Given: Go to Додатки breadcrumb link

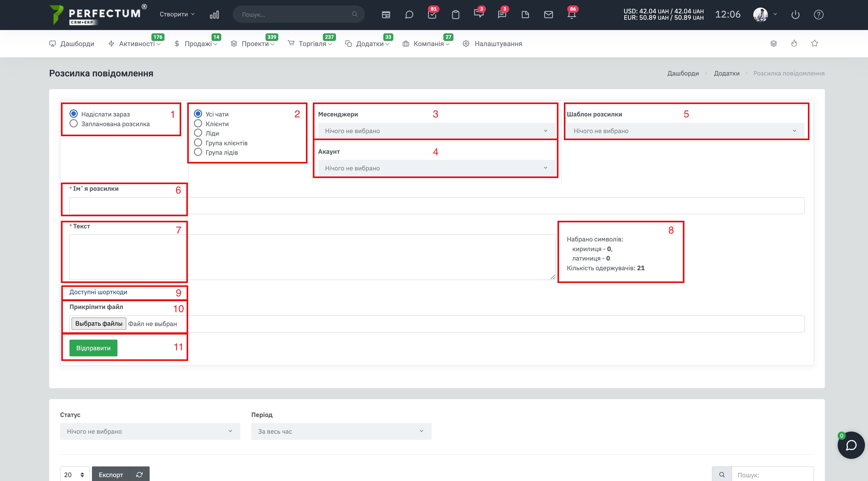Looking at the screenshot, I should (x=727, y=73).
